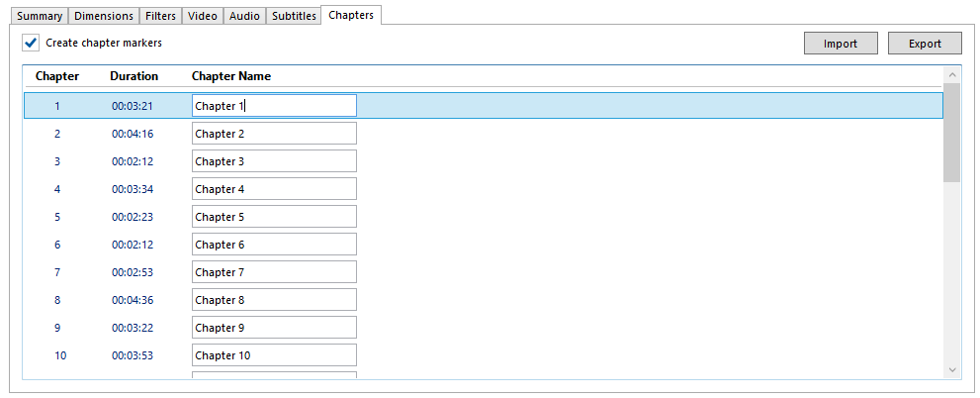Select the Video tab
The height and width of the screenshot is (398, 980).
point(203,17)
